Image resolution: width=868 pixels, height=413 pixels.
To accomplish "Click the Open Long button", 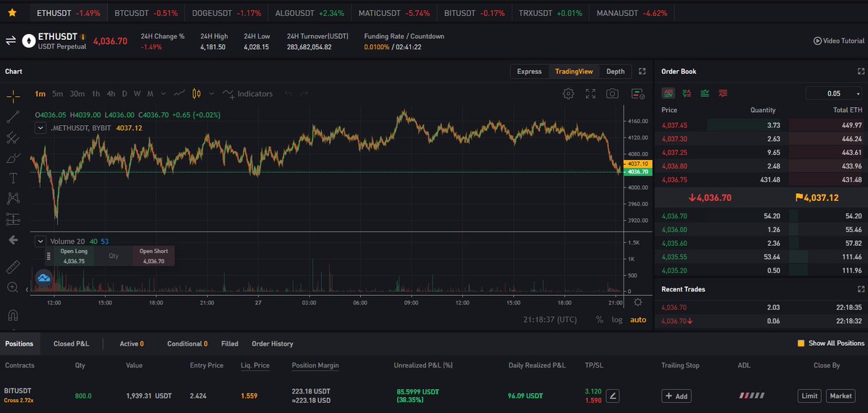I will pos(74,256).
